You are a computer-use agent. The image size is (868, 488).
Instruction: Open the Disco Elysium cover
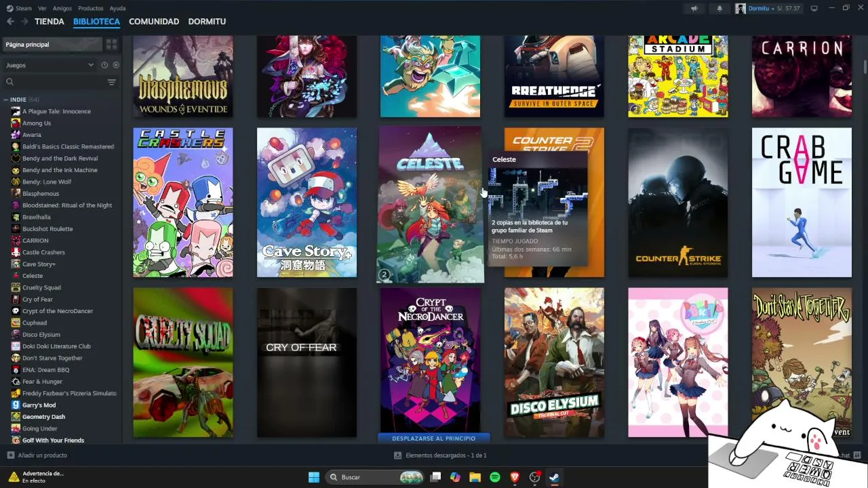click(x=554, y=363)
